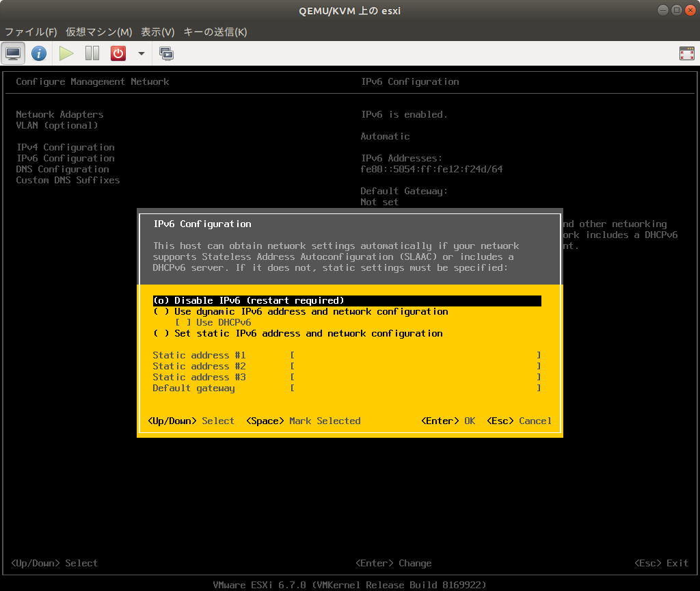Click the fe80::5054:ff:fe12:f24d/64 address text
700x591 pixels.
coord(431,170)
